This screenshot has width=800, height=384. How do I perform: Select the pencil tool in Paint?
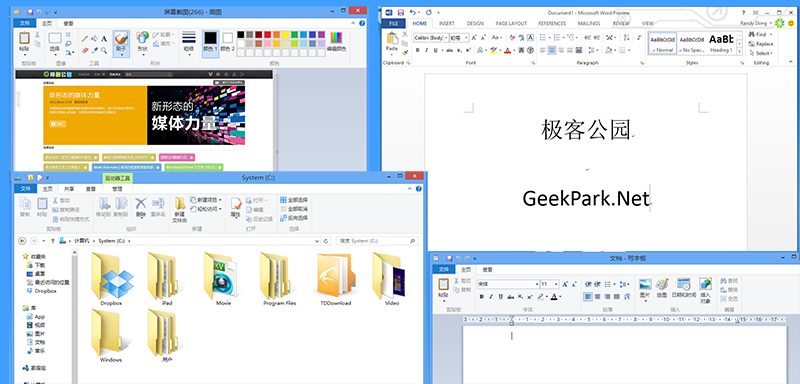click(x=85, y=38)
